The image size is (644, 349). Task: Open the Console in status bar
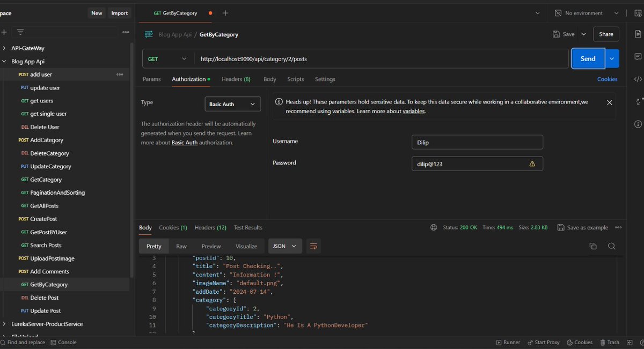[64, 342]
